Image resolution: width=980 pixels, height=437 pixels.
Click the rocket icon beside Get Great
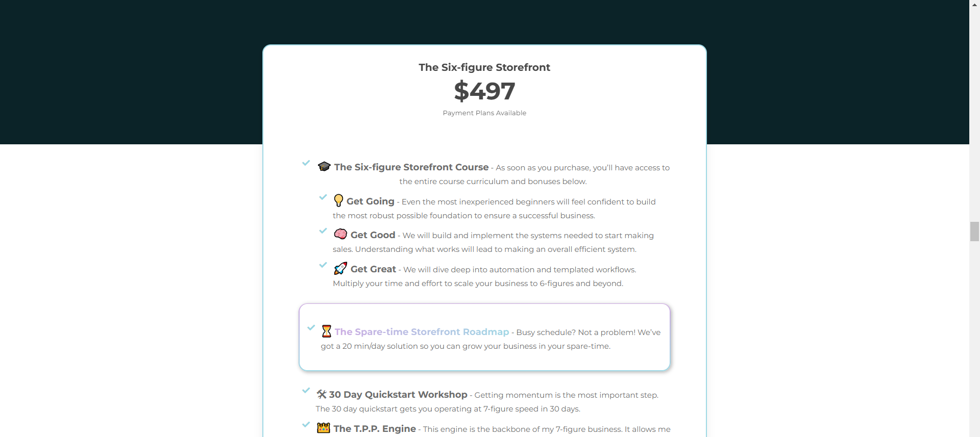(340, 268)
